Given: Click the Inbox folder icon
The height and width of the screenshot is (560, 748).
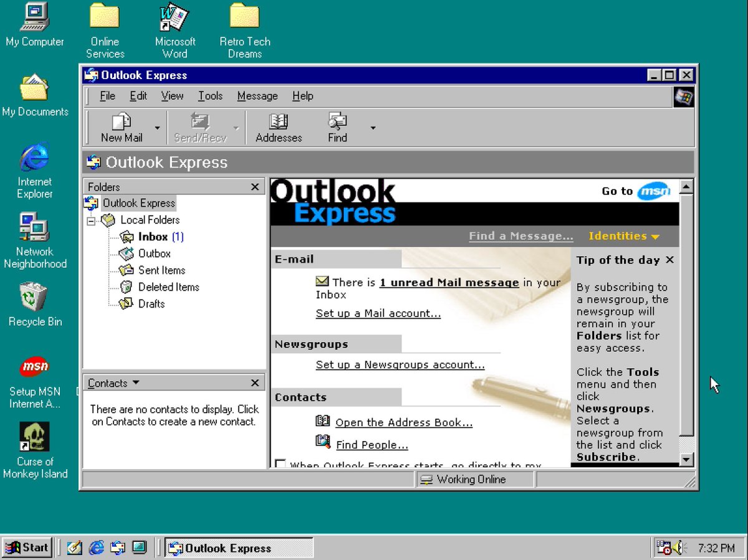Looking at the screenshot, I should click(x=127, y=237).
